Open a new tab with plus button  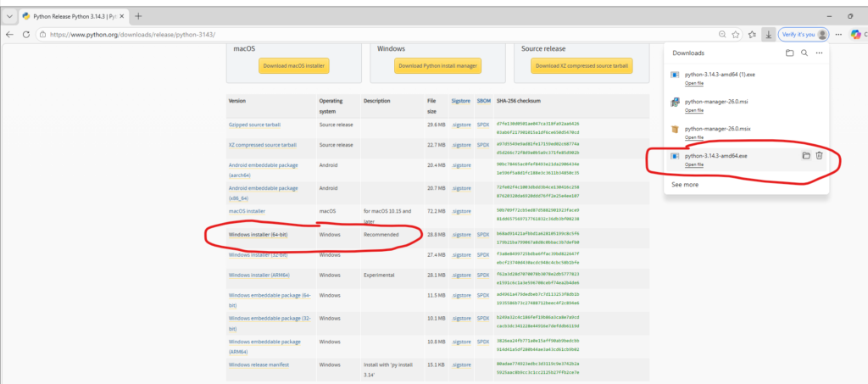point(138,16)
